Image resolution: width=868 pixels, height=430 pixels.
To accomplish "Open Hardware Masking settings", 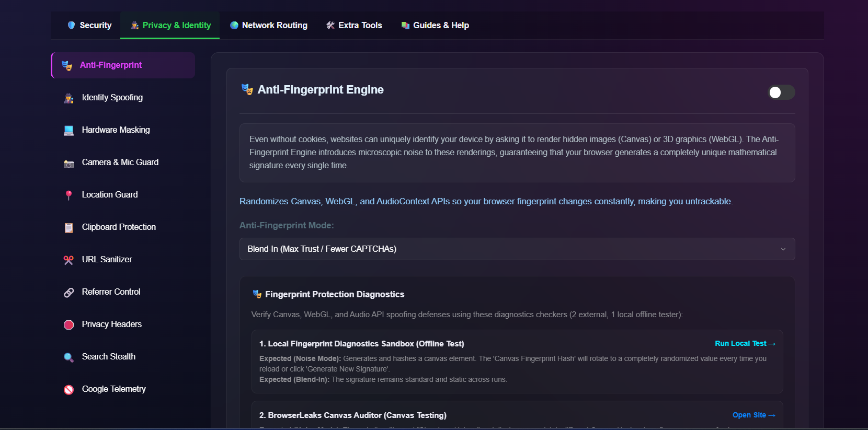I will pyautogui.click(x=123, y=130).
